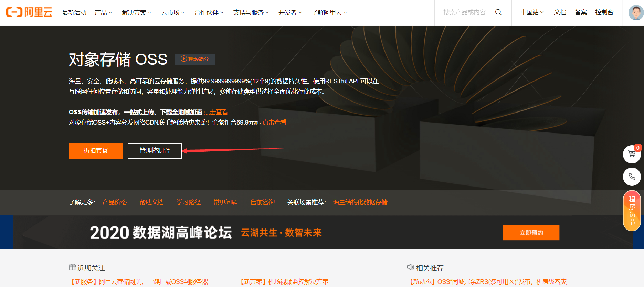Click 点击查看 after 套餐组合69.9元起
The width and height of the screenshot is (644, 287).
pyautogui.click(x=274, y=123)
